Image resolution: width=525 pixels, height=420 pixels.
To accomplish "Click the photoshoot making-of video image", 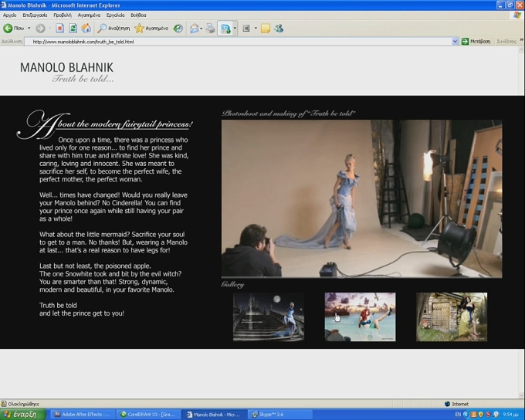I will 361,198.
